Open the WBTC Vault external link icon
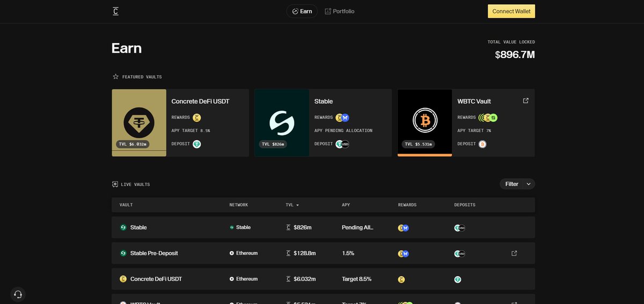 click(526, 100)
